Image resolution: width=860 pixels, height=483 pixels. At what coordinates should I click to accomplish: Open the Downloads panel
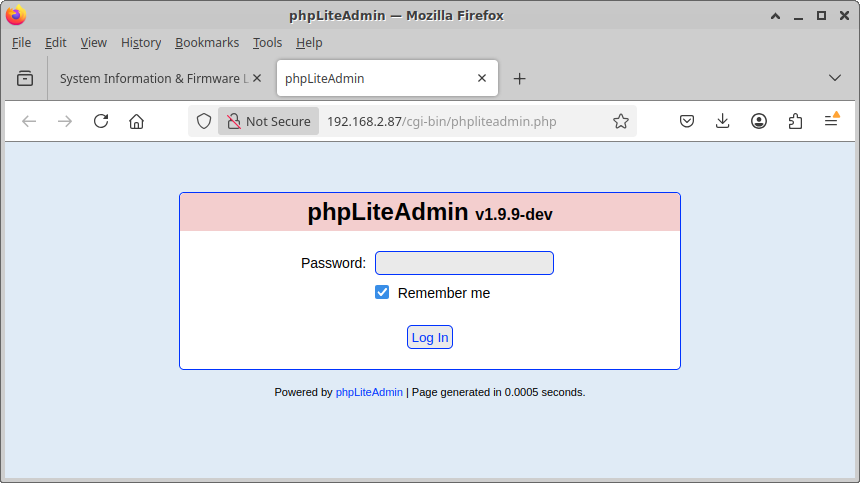[x=723, y=121]
